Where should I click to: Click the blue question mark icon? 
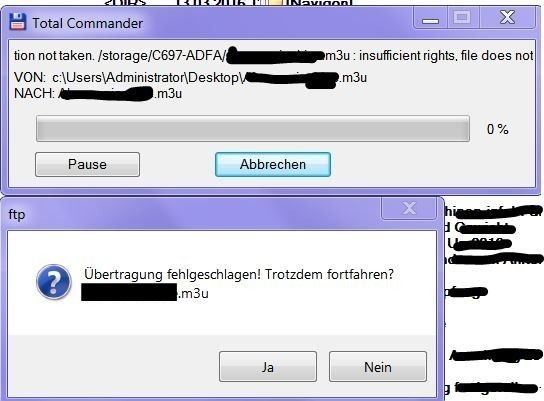[54, 282]
